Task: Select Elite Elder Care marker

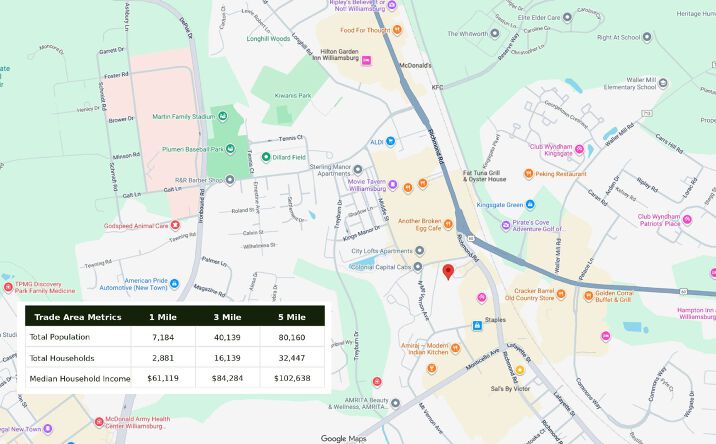Action: point(567,17)
